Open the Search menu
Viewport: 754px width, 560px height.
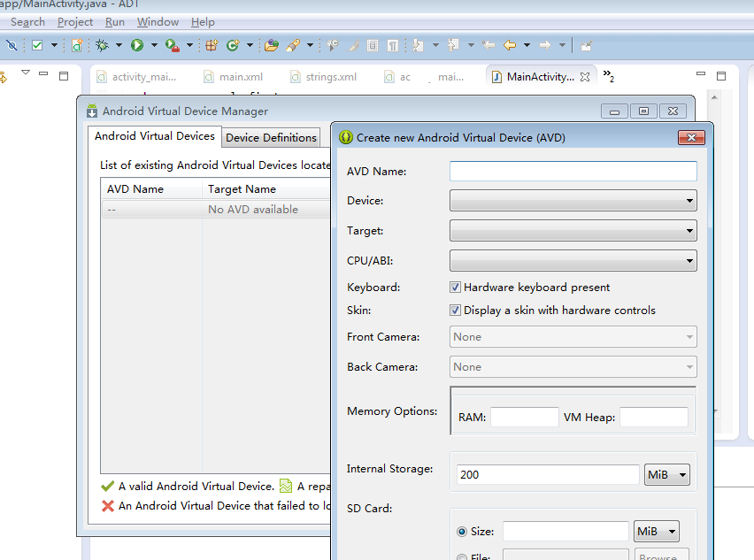click(x=28, y=22)
